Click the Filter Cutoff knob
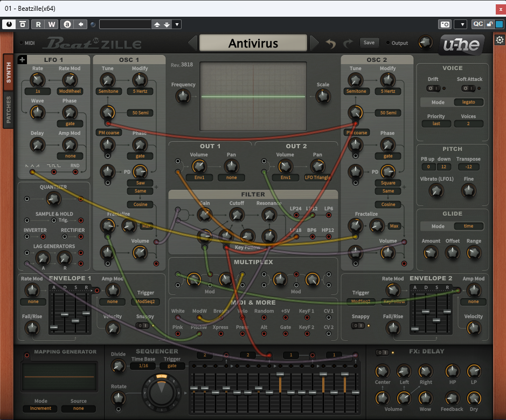The width and height of the screenshot is (506, 420). [x=237, y=215]
